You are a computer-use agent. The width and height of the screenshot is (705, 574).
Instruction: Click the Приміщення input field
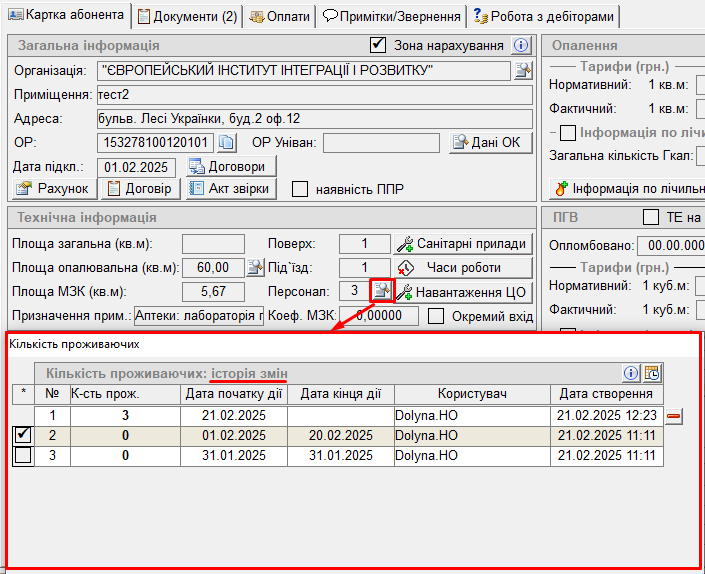(314, 95)
